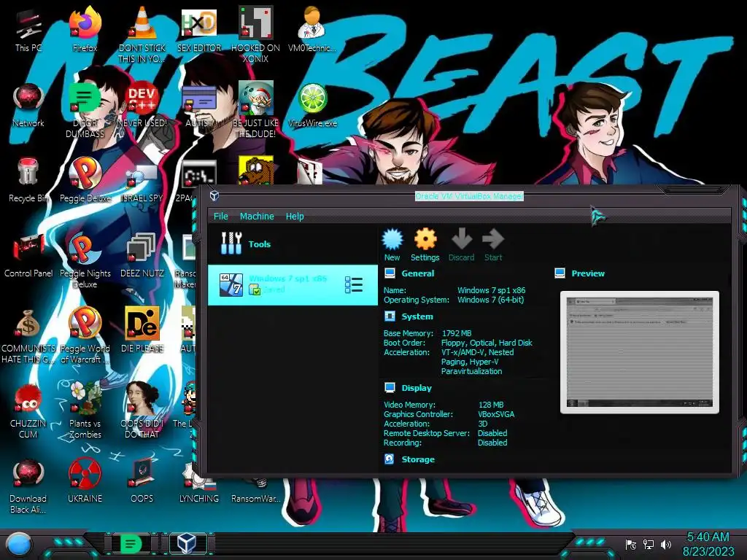
Task: Select the green document desktop icon
Action: pos(85,109)
